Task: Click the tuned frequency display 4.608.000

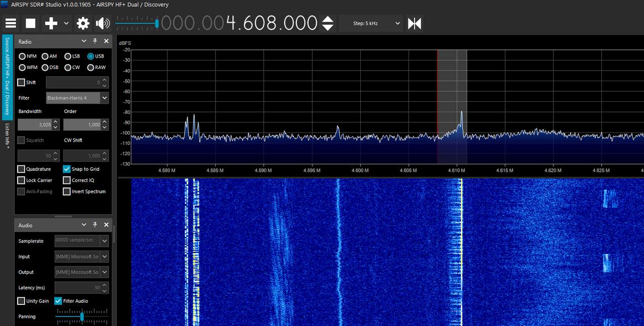Action: (x=272, y=23)
